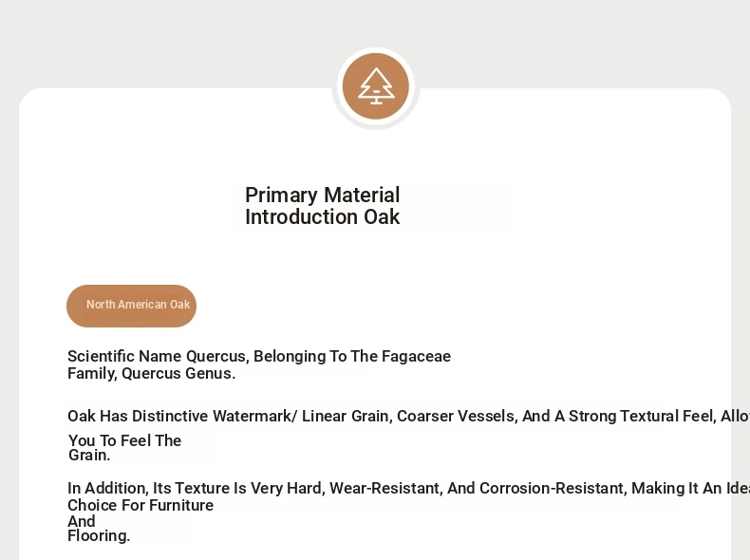
Task: Click the word "Flooring."
Action: (99, 536)
